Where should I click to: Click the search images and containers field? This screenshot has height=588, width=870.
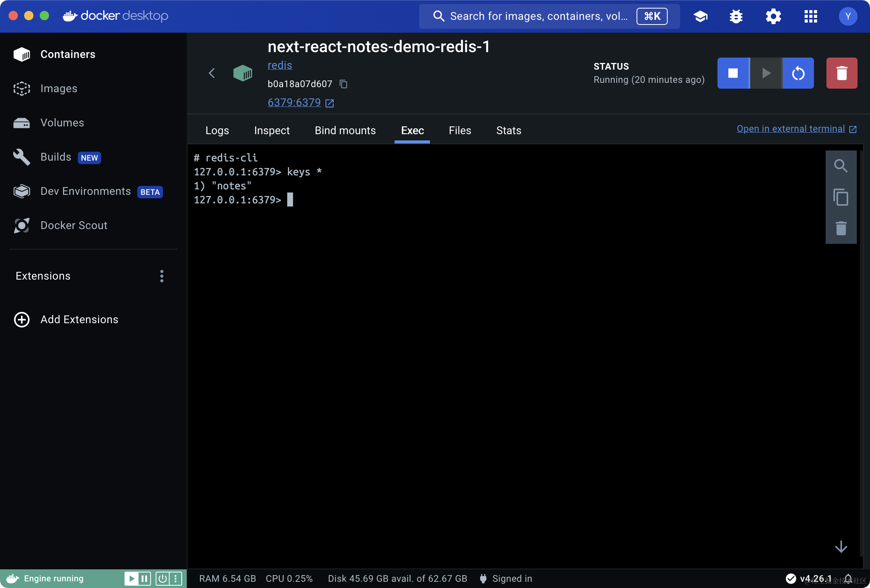click(x=538, y=16)
